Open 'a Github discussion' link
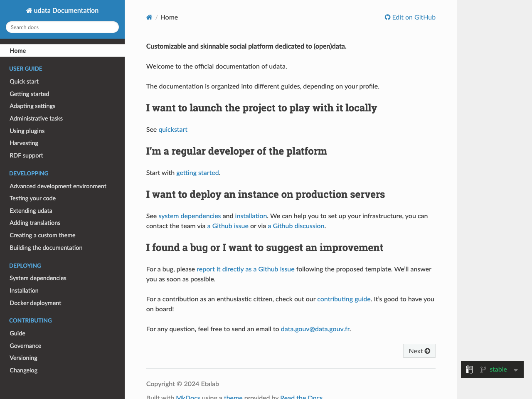The image size is (532, 399). [x=296, y=226]
